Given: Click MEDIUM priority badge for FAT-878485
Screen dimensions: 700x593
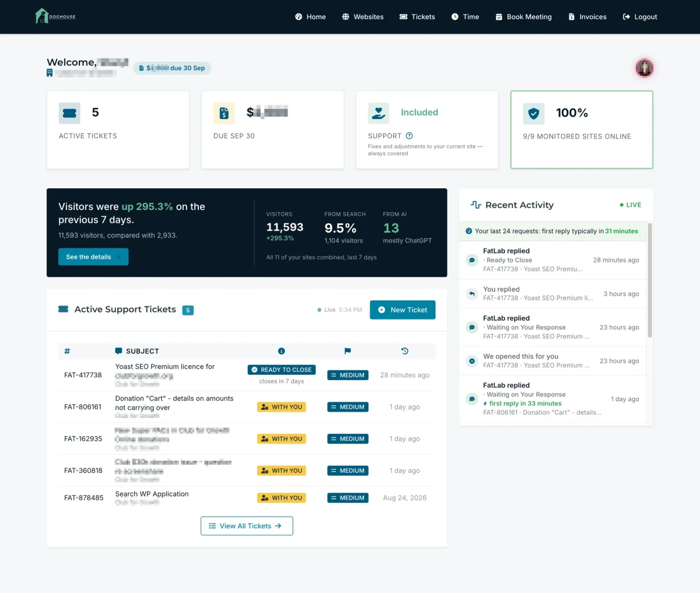Looking at the screenshot, I should click(348, 498).
